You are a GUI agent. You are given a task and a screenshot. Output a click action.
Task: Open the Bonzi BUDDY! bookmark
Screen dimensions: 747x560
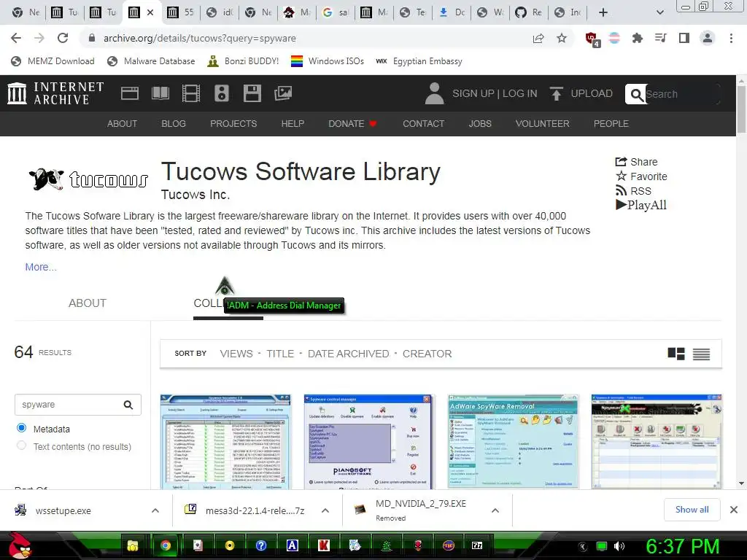coord(243,61)
